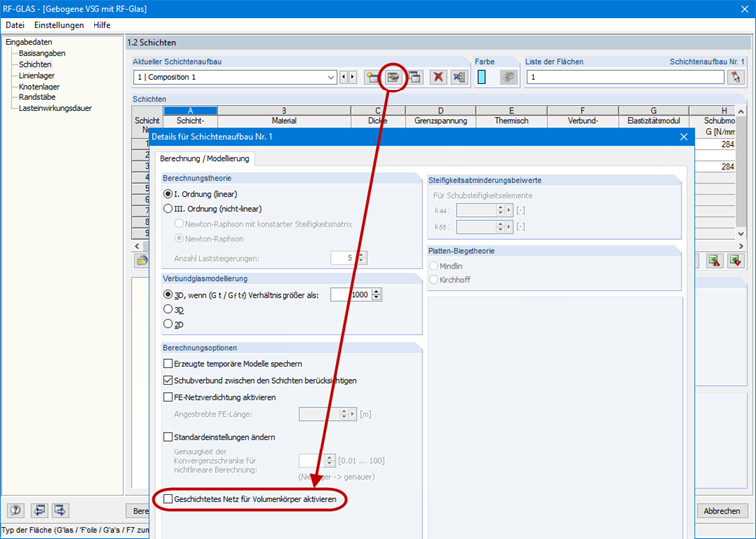The width and height of the screenshot is (756, 539).
Task: Click table horizontal scroll right arrow
Action: click(741, 246)
